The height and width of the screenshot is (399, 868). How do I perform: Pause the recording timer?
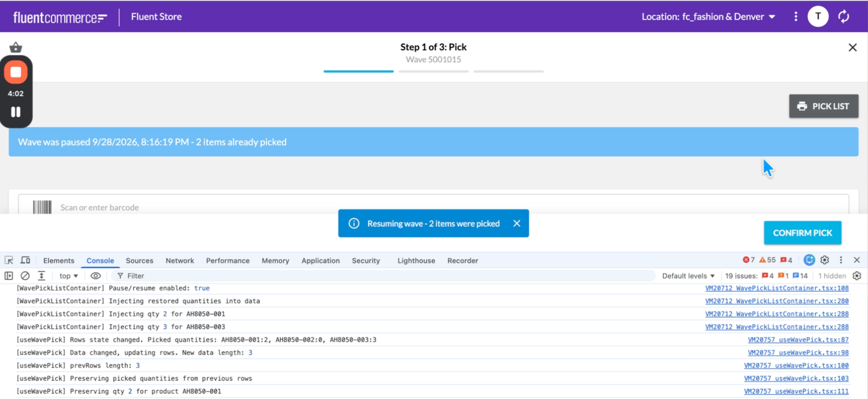tap(15, 112)
